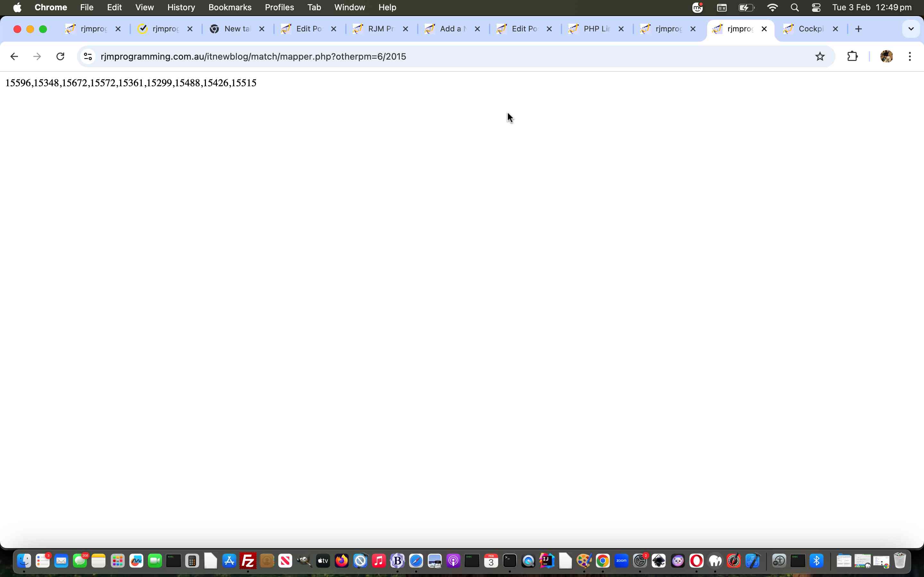This screenshot has width=924, height=577.
Task: Open the macOS Control Centre toggle icon
Action: pyautogui.click(x=816, y=8)
